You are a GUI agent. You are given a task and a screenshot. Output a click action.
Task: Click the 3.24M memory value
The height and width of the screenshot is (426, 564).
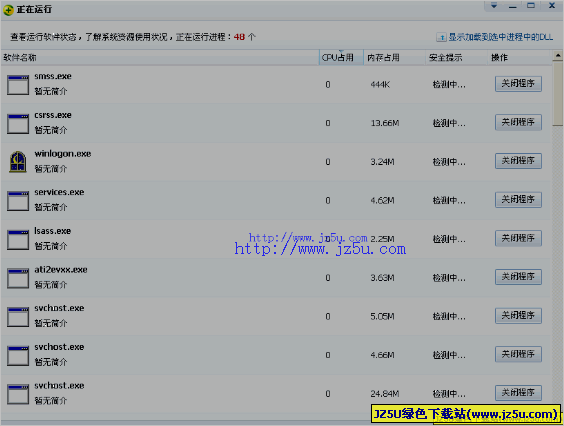pos(382,162)
